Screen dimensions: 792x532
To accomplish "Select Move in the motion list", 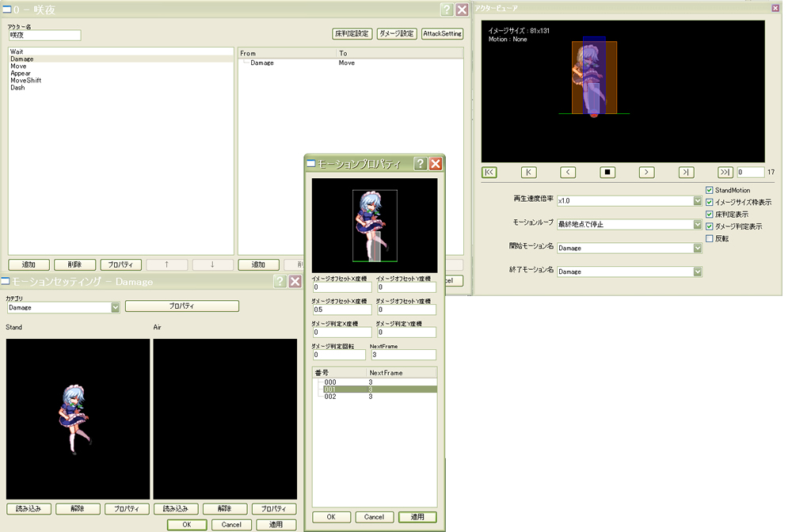I will click(x=121, y=66).
